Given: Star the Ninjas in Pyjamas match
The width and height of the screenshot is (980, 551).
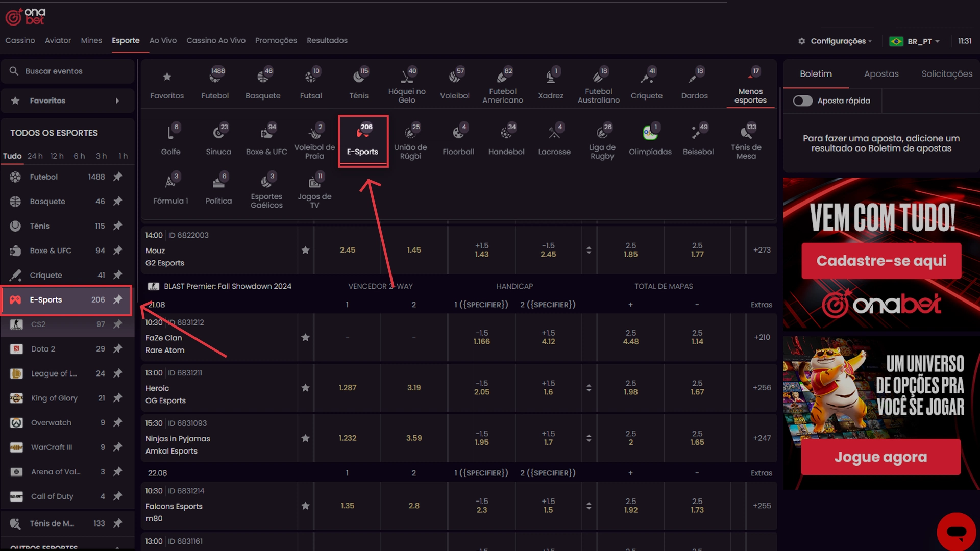Looking at the screenshot, I should click(305, 438).
